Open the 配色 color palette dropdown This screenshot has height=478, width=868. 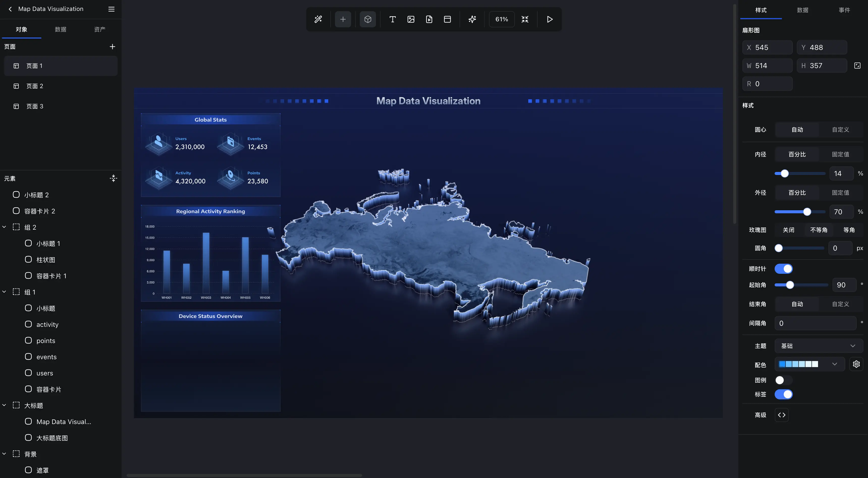pos(809,364)
